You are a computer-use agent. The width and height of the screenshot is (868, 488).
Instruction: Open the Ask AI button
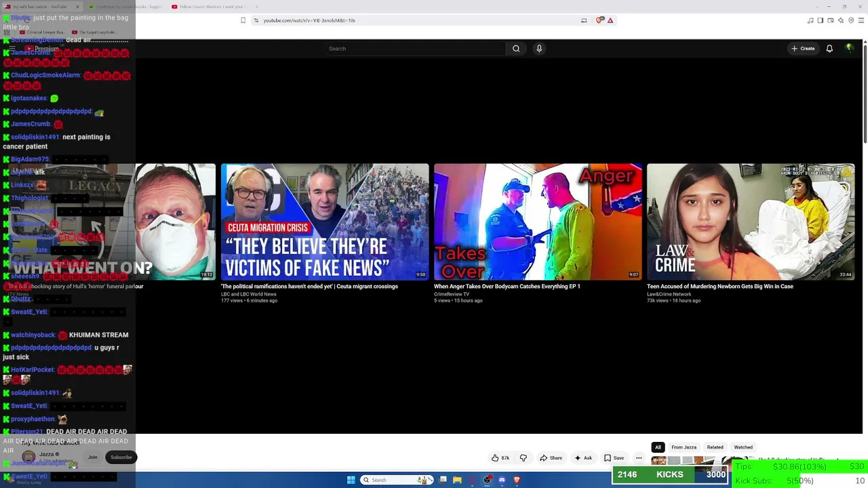584,458
